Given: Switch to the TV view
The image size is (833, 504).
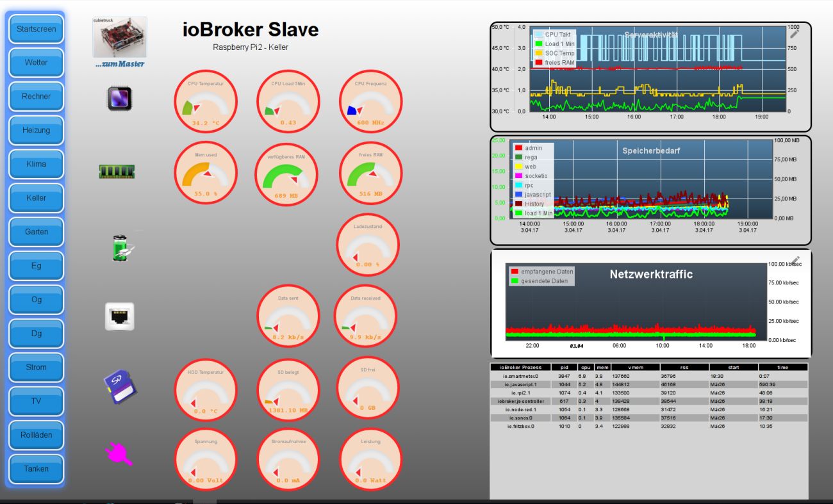Looking at the screenshot, I should (x=37, y=402).
